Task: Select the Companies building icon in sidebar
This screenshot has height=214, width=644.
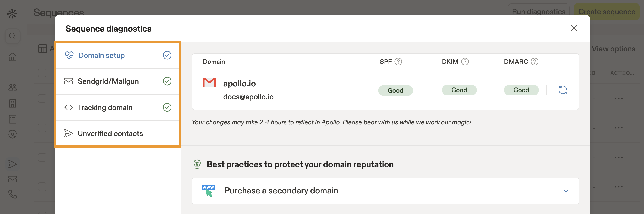Action: (x=12, y=103)
